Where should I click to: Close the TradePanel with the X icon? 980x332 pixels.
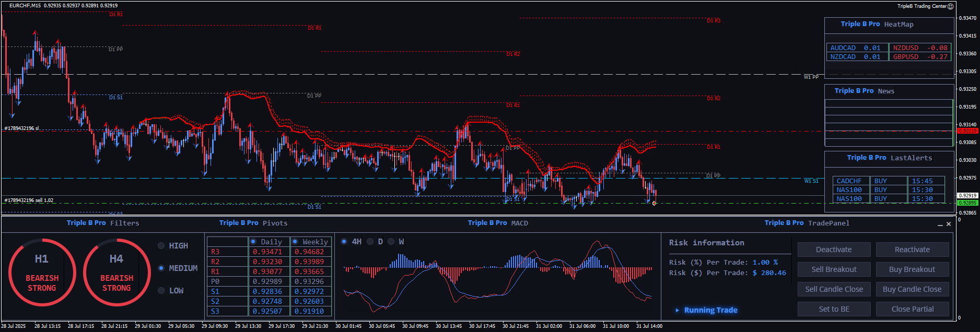[949, 224]
